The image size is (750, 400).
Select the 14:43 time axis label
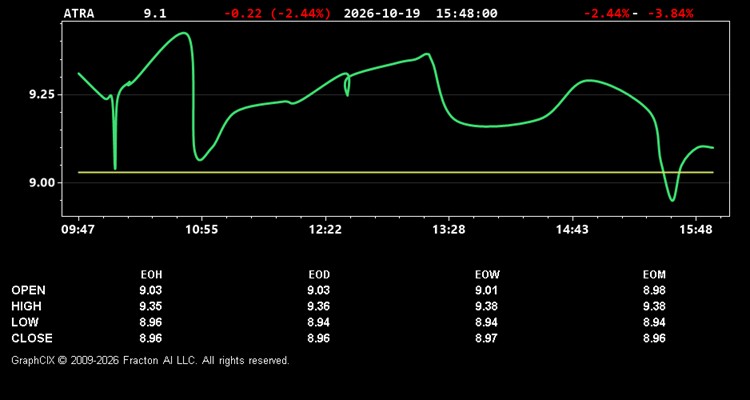tap(572, 230)
